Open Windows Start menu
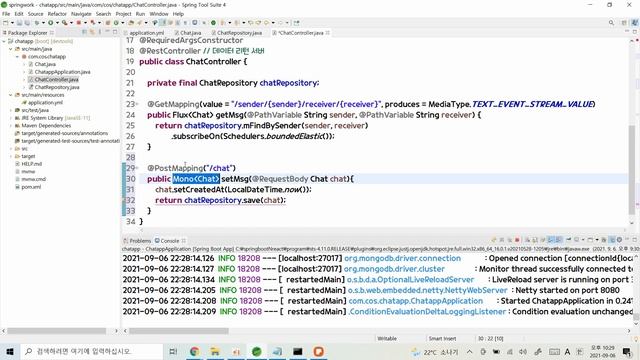Screen dimensions: 640x360 pyautogui.click(x=10, y=351)
